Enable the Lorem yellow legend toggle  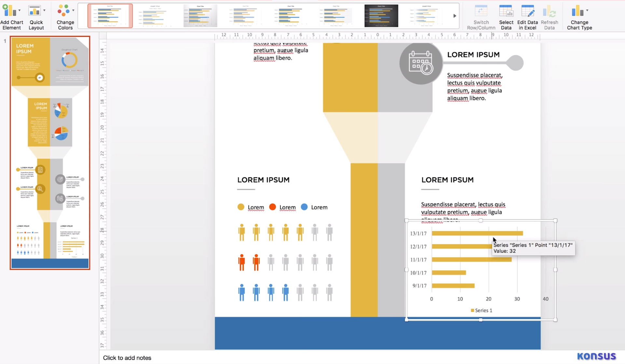pos(242,207)
